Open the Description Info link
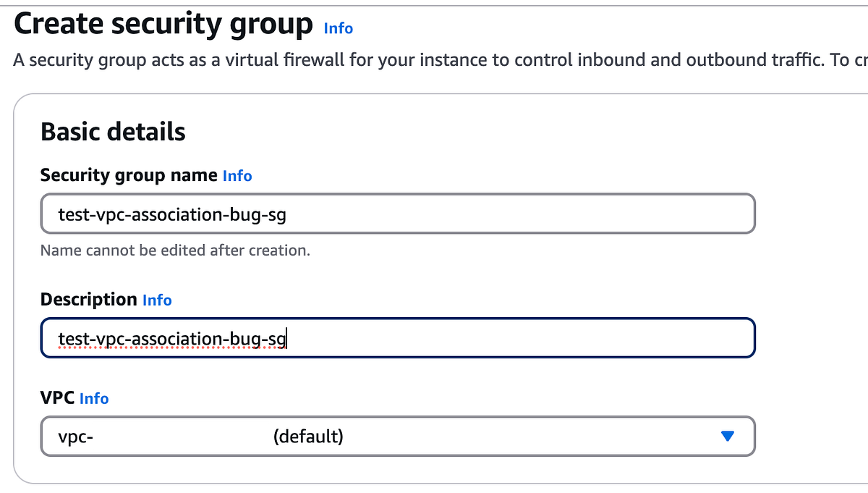868x493 pixels. click(157, 300)
